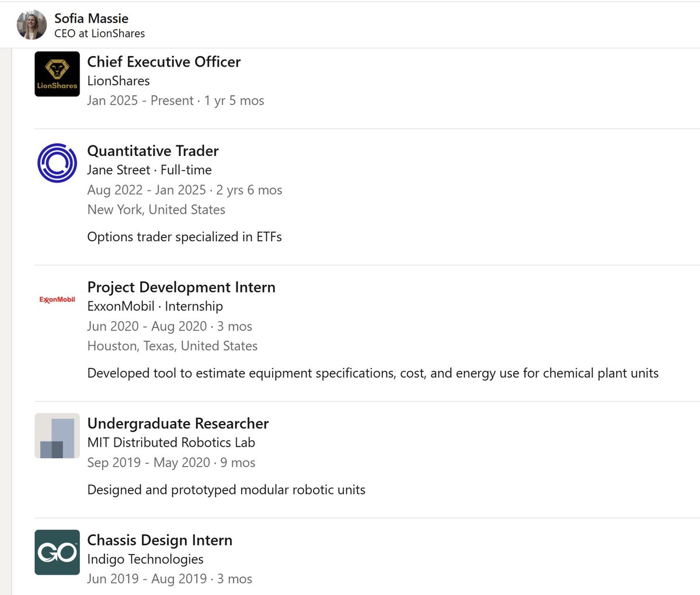Image resolution: width=700 pixels, height=595 pixels.
Task: Click 'New York, United States' location
Action: 156,210
